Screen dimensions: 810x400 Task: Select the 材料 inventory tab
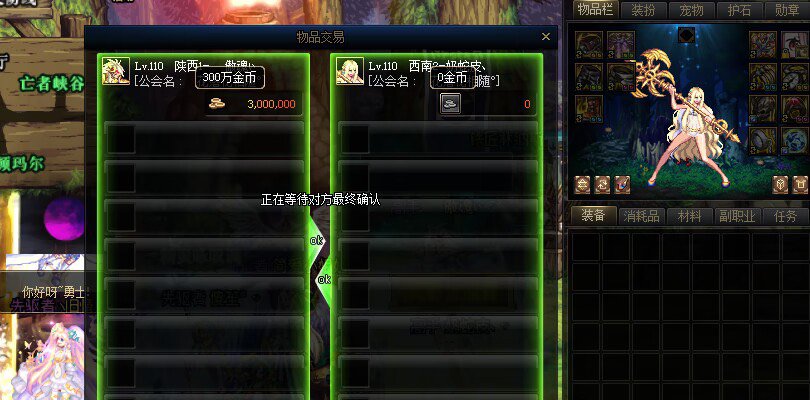tap(689, 216)
